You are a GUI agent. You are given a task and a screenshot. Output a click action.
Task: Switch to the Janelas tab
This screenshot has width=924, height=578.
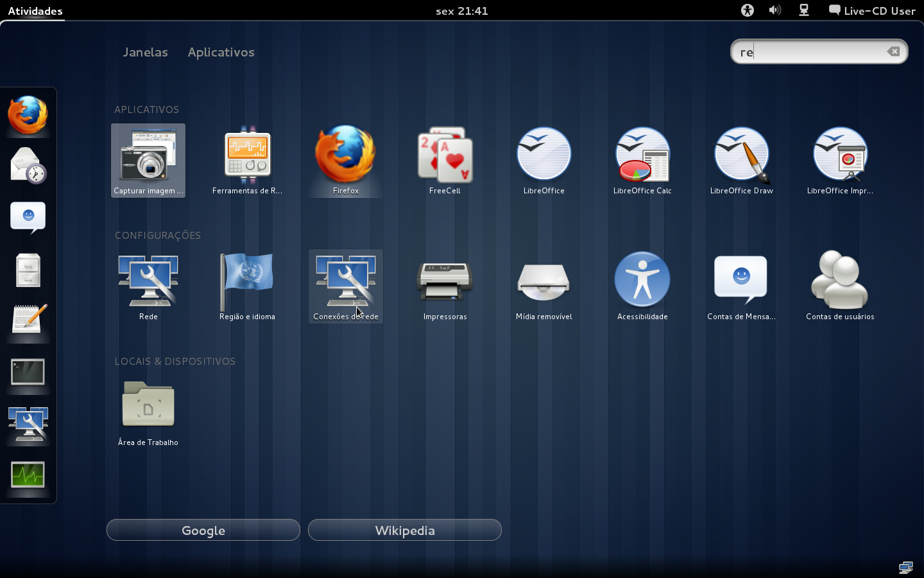(146, 52)
